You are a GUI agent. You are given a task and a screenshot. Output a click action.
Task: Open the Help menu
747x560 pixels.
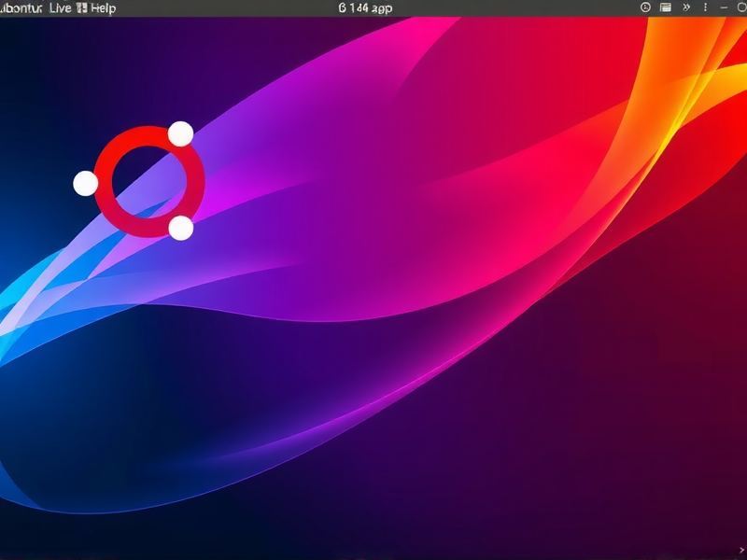pos(103,7)
